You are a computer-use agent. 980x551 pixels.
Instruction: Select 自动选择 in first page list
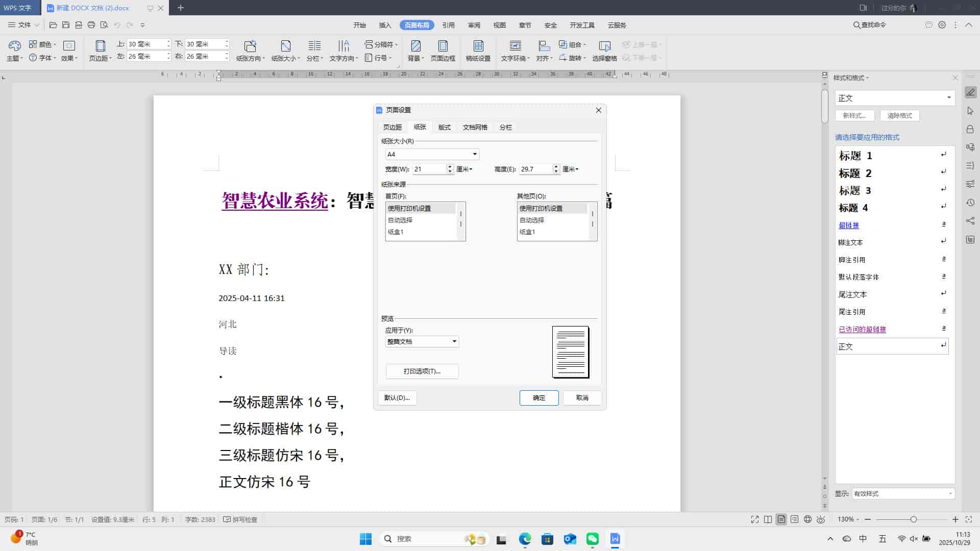point(420,220)
